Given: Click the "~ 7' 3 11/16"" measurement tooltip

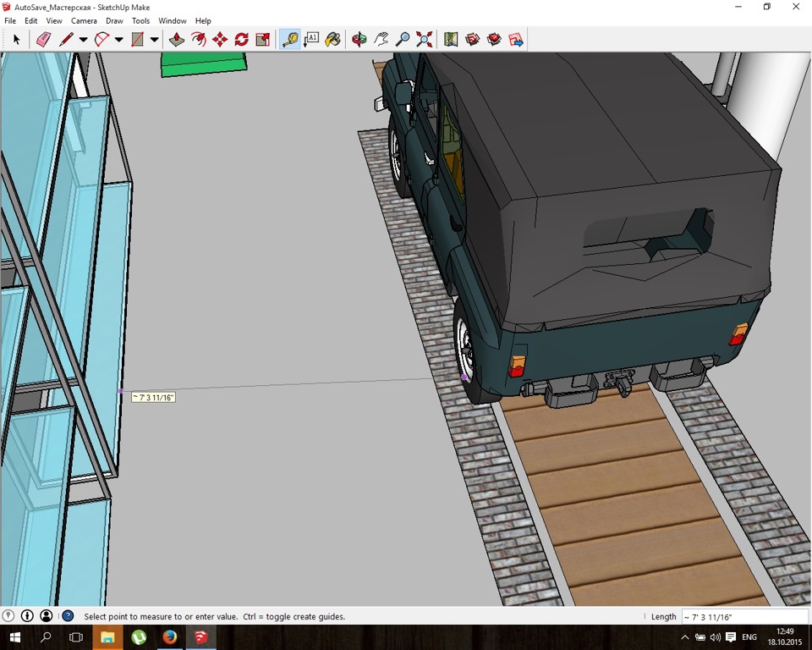Looking at the screenshot, I should [x=153, y=398].
